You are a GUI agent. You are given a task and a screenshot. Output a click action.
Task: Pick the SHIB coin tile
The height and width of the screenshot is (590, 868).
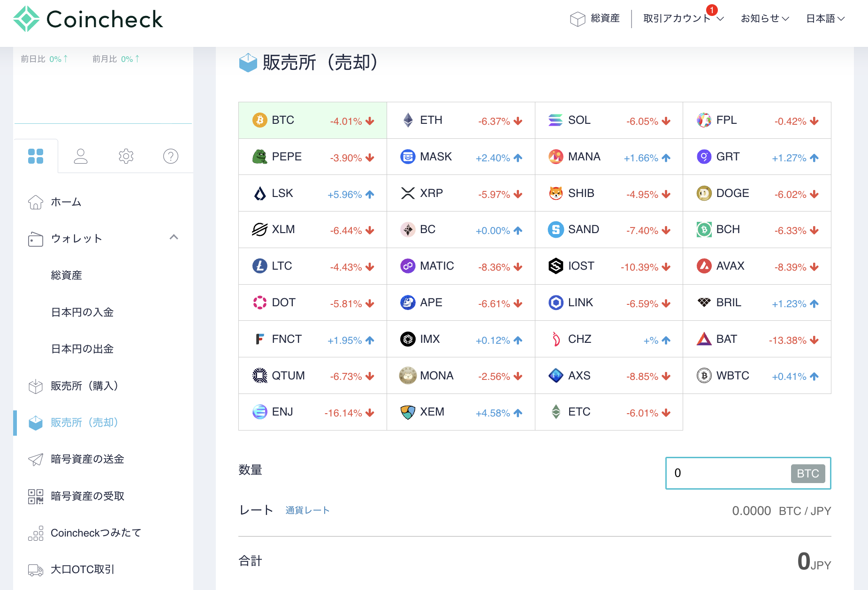[609, 193]
